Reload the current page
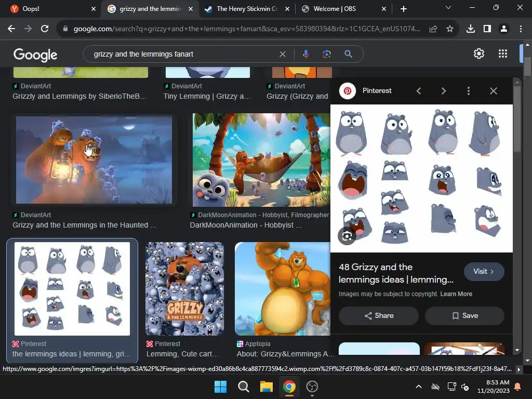 tap(45, 29)
